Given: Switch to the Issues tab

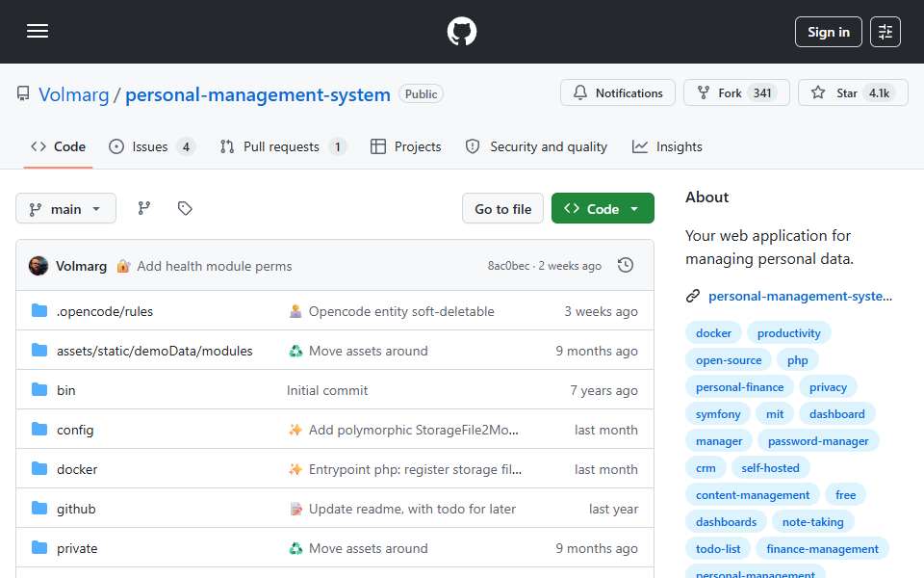Looking at the screenshot, I should [x=152, y=146].
